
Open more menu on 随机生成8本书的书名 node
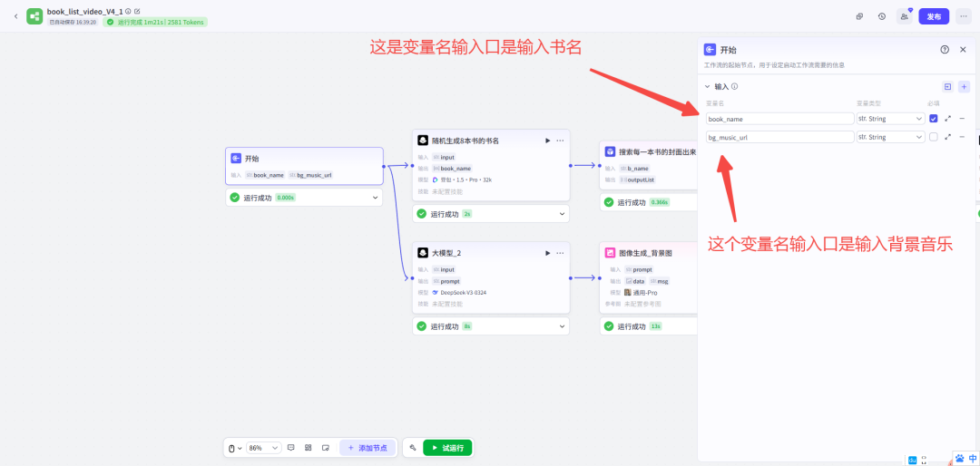pos(560,141)
